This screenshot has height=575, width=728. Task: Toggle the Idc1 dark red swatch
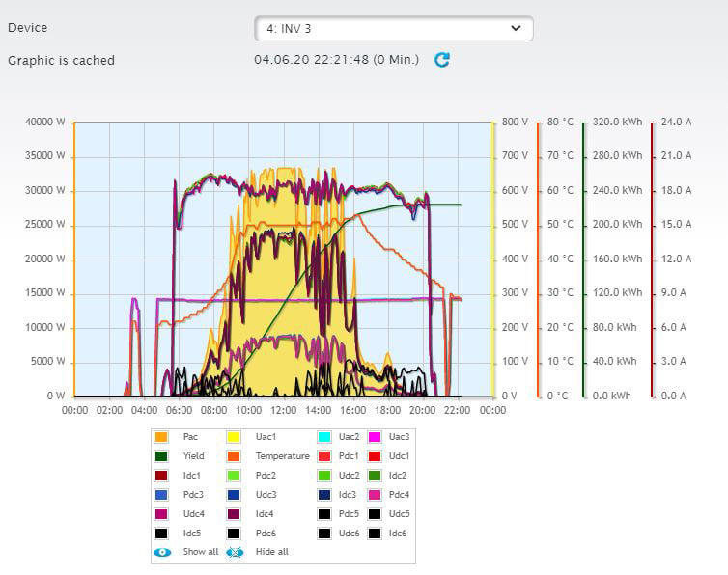(161, 476)
